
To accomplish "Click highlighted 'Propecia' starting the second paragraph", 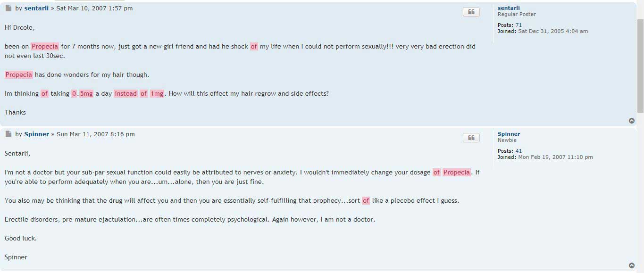I will click(x=19, y=74).
